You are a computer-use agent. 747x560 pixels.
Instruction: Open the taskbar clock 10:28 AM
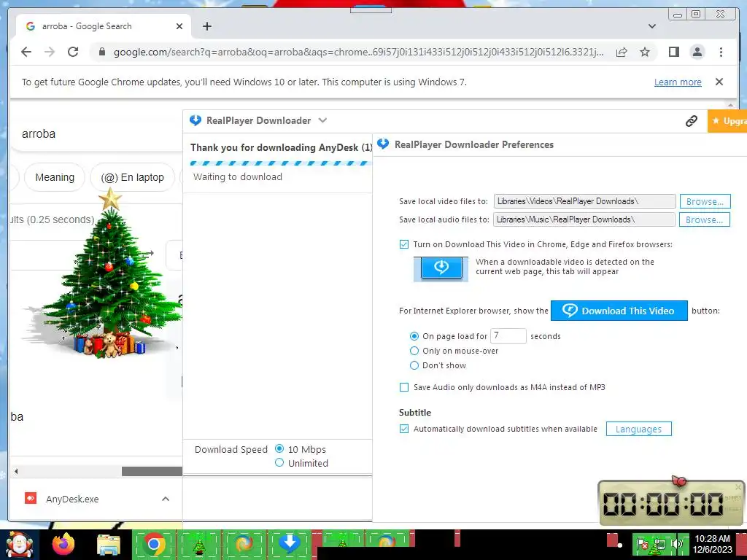coord(712,544)
